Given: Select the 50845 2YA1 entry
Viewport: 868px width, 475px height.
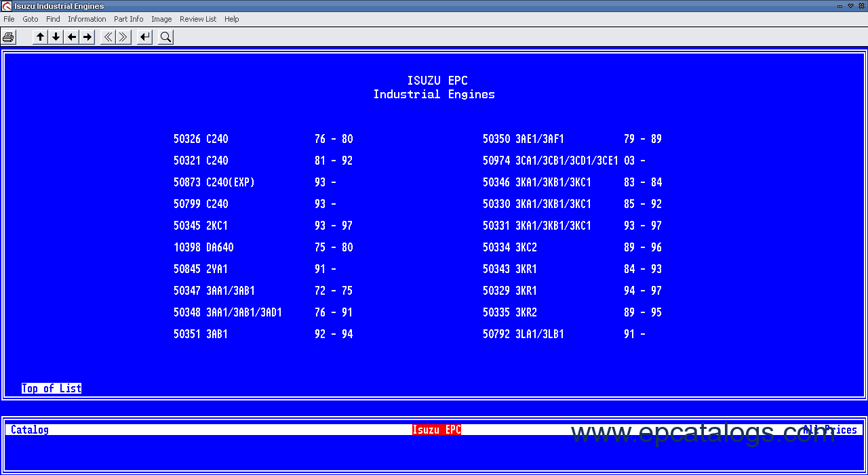Looking at the screenshot, I should (x=255, y=269).
